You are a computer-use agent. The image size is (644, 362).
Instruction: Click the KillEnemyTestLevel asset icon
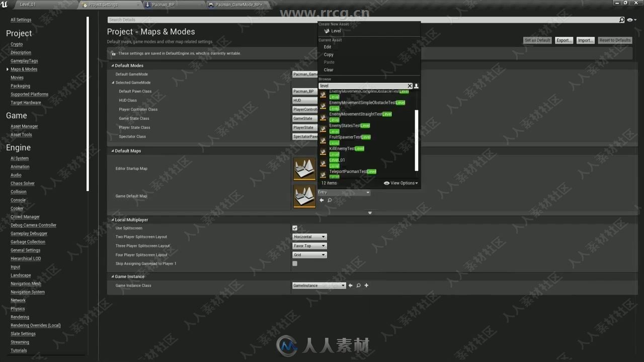tap(323, 151)
